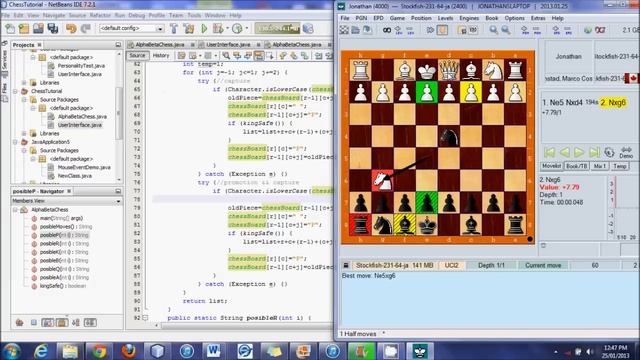Toggle show fields filter in Navigator
Screen dimensions: 640x360
[33, 322]
